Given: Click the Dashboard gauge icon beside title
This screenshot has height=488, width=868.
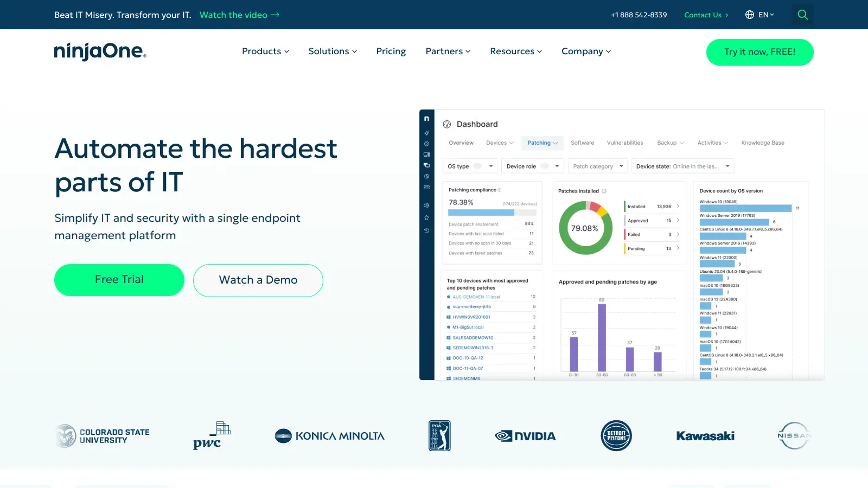Looking at the screenshot, I should pyautogui.click(x=447, y=124).
